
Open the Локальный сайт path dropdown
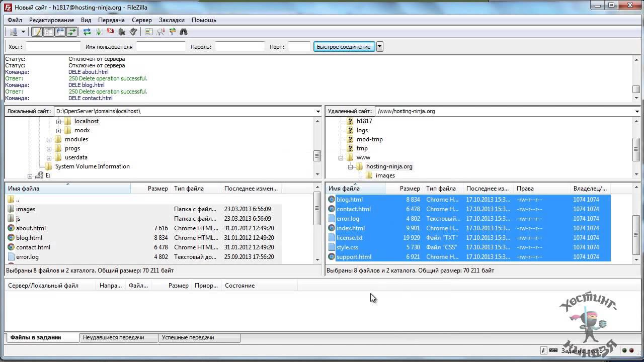(x=318, y=111)
